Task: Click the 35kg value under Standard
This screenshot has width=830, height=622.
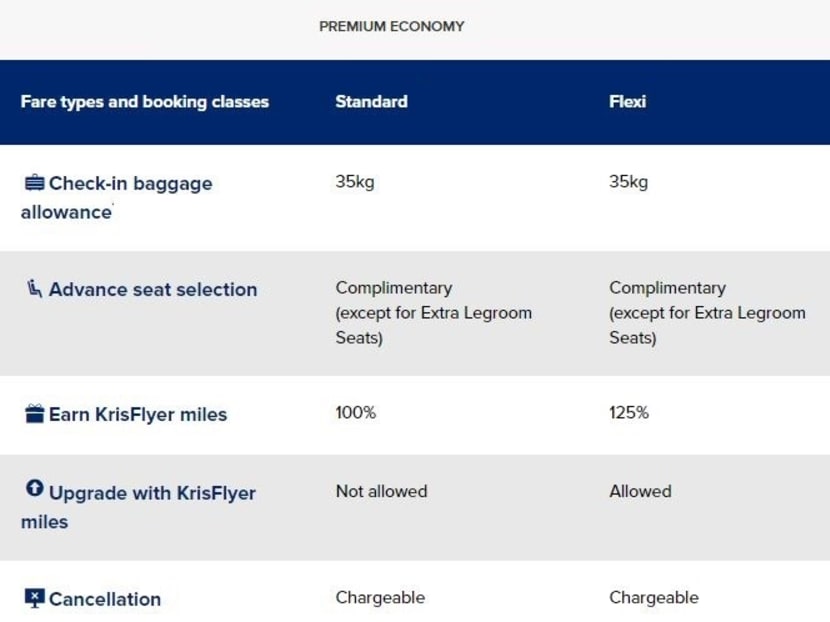Action: tap(354, 182)
